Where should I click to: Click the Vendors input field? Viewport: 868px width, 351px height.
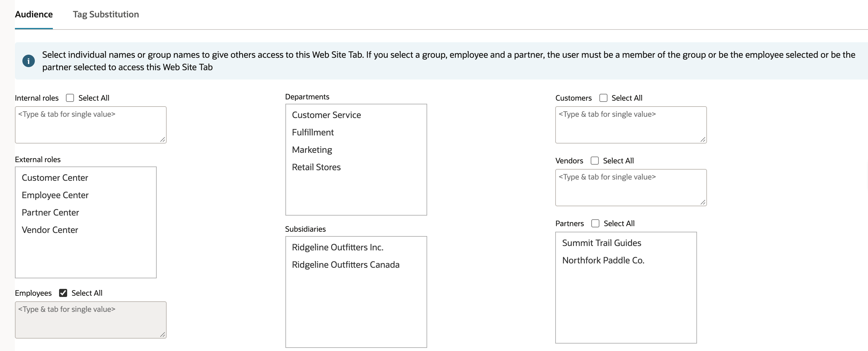pyautogui.click(x=631, y=187)
